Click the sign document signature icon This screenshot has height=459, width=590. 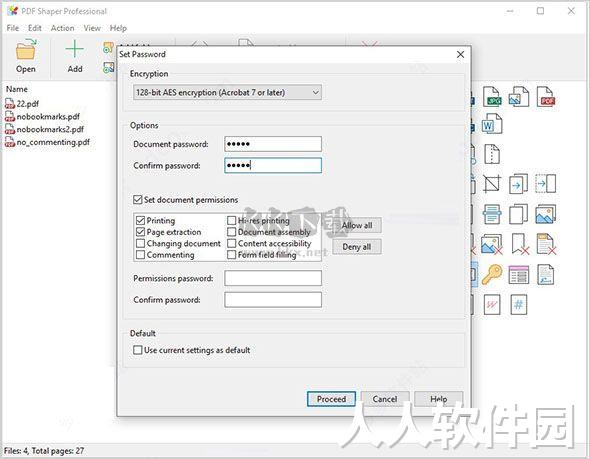pos(546,274)
